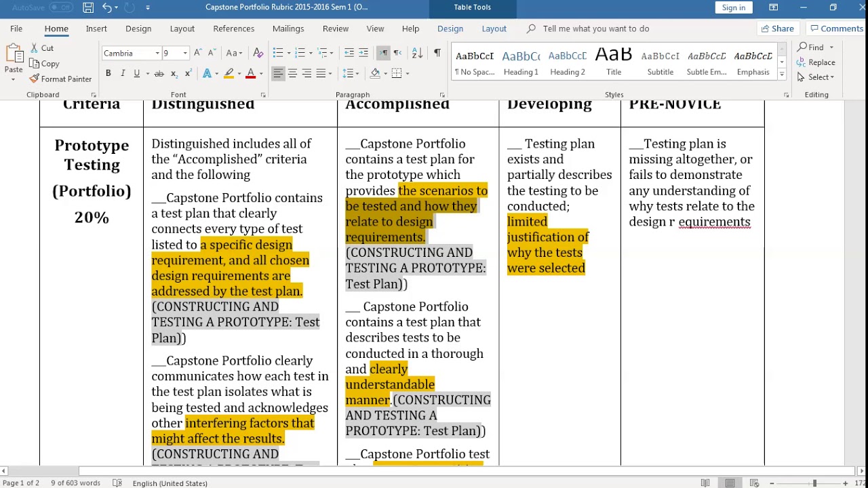Click Find in Editing group
Screen dimensions: 868x488
point(812,47)
